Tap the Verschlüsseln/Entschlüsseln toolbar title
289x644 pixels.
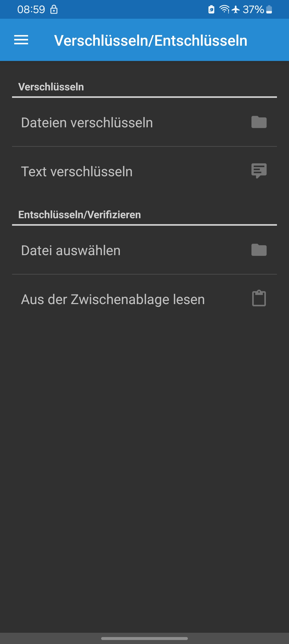[151, 41]
